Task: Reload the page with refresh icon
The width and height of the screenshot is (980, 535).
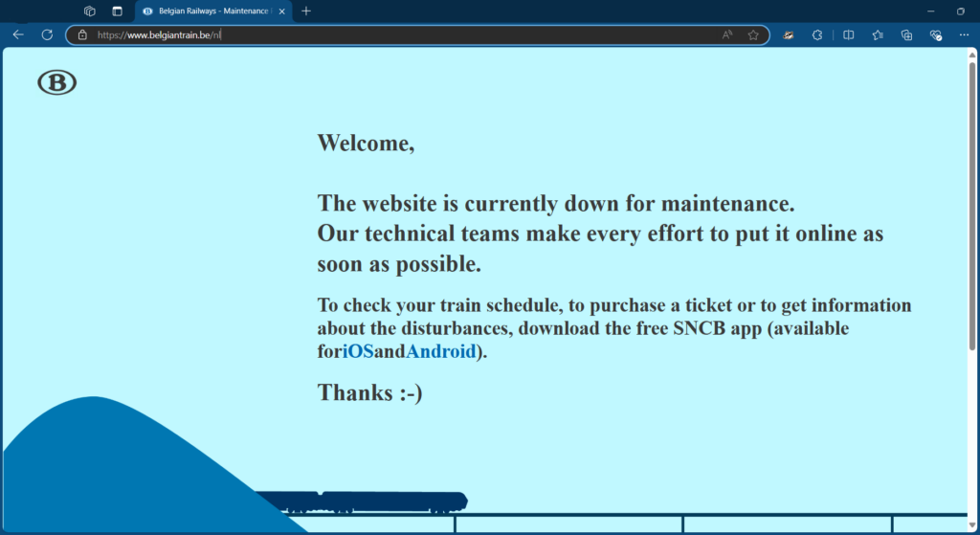Action: (x=47, y=35)
